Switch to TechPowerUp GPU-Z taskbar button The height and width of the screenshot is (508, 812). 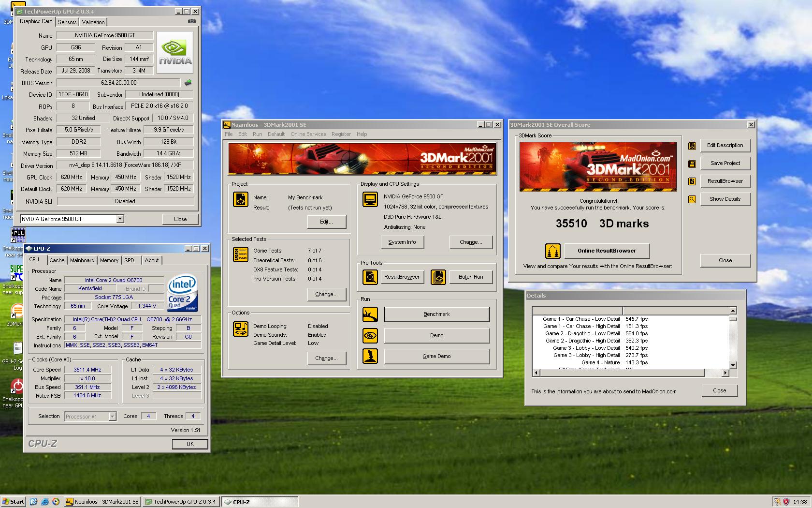click(181, 502)
